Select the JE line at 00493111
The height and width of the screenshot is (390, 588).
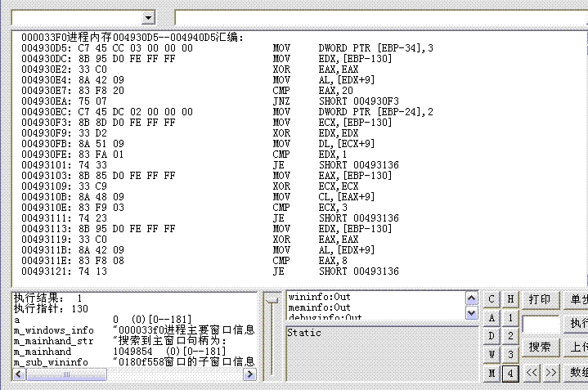[x=210, y=217]
